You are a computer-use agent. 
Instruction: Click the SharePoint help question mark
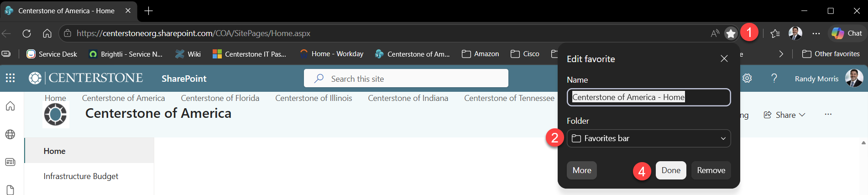point(774,78)
